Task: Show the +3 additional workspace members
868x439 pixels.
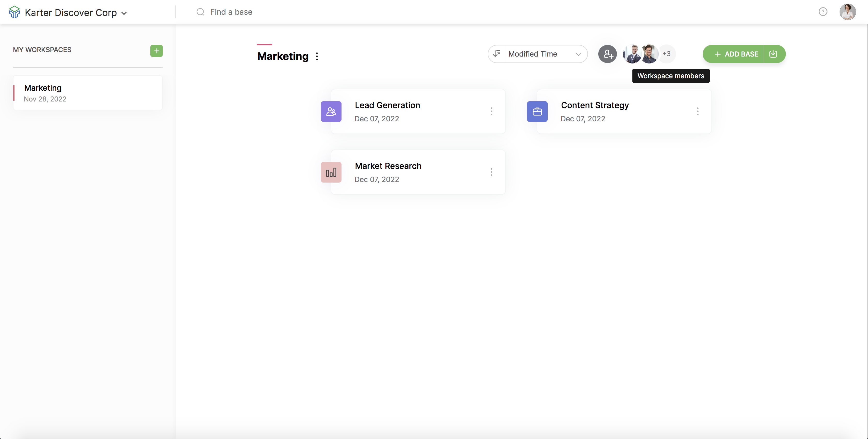Action: point(666,53)
